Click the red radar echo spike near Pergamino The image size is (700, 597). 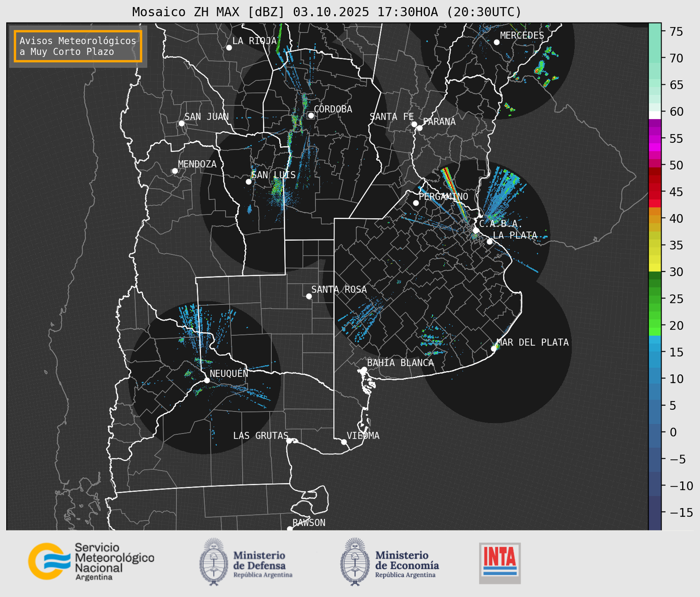tap(450, 182)
